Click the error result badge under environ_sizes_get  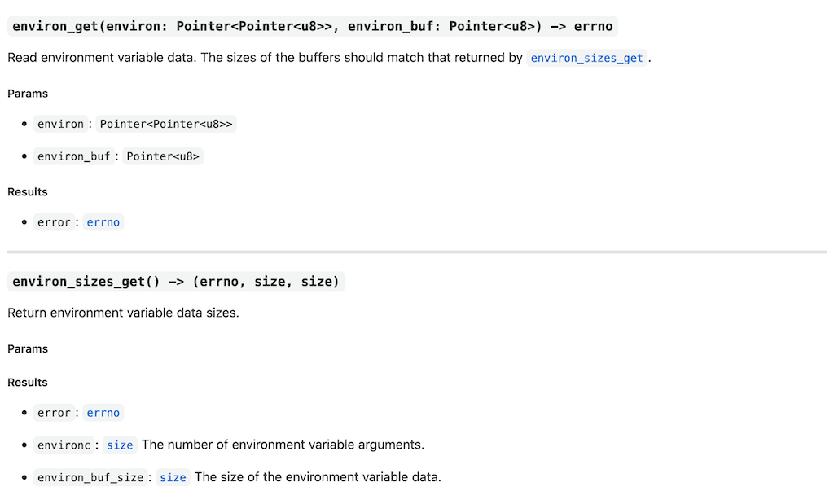coord(54,413)
